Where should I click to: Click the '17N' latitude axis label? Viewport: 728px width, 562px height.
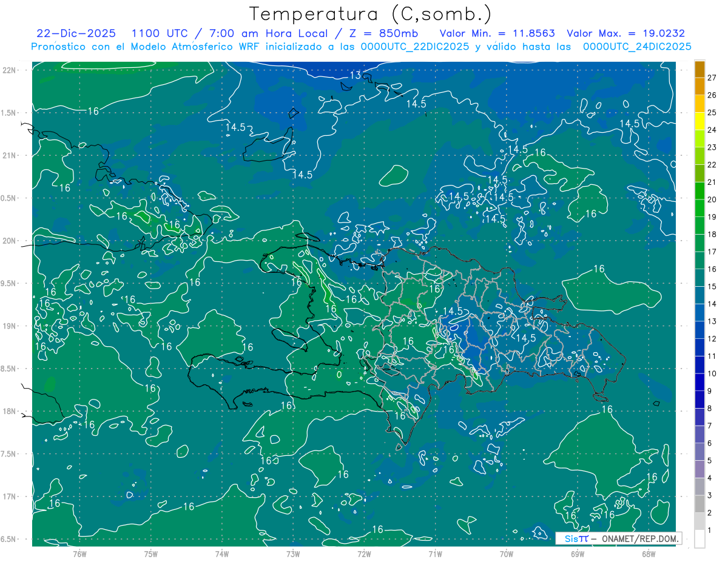[9, 497]
